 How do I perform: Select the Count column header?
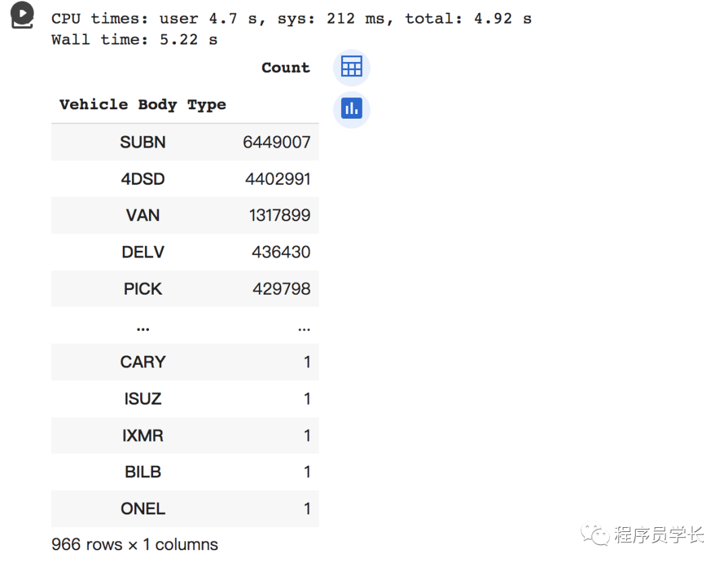286,68
